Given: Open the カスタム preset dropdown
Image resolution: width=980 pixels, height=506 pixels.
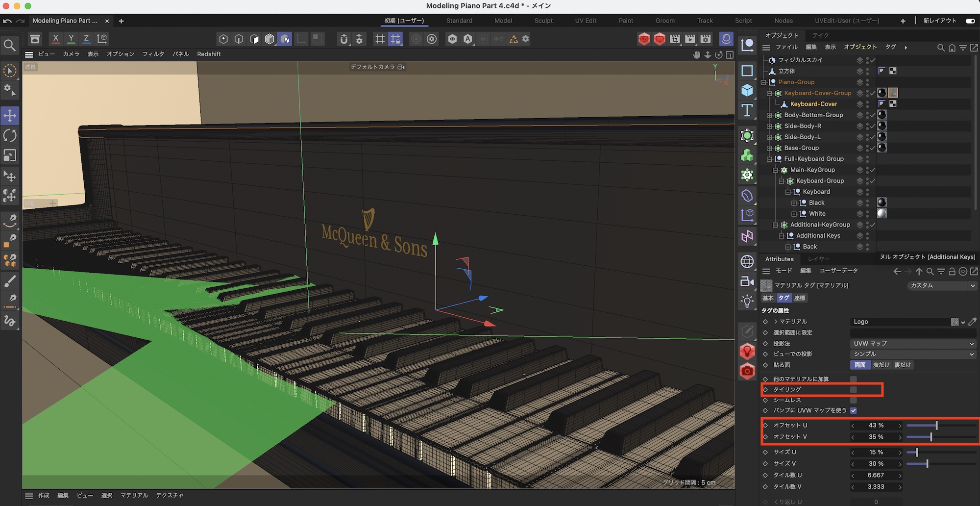Looking at the screenshot, I should (x=941, y=285).
